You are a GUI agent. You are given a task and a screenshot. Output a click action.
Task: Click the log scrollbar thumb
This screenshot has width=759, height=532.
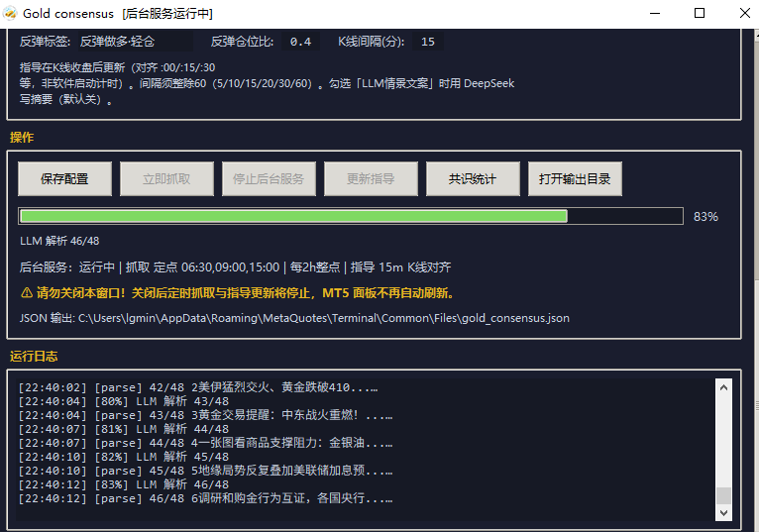point(723,495)
